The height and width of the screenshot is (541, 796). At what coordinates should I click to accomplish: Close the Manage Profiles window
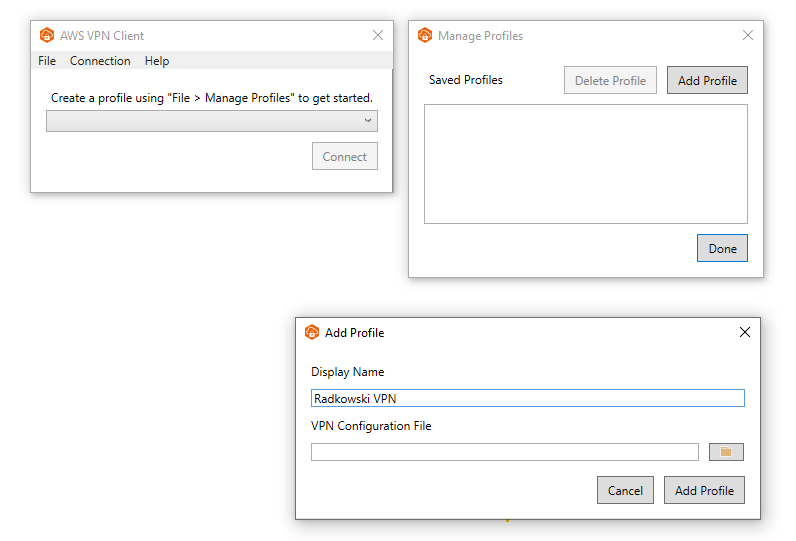tap(748, 35)
